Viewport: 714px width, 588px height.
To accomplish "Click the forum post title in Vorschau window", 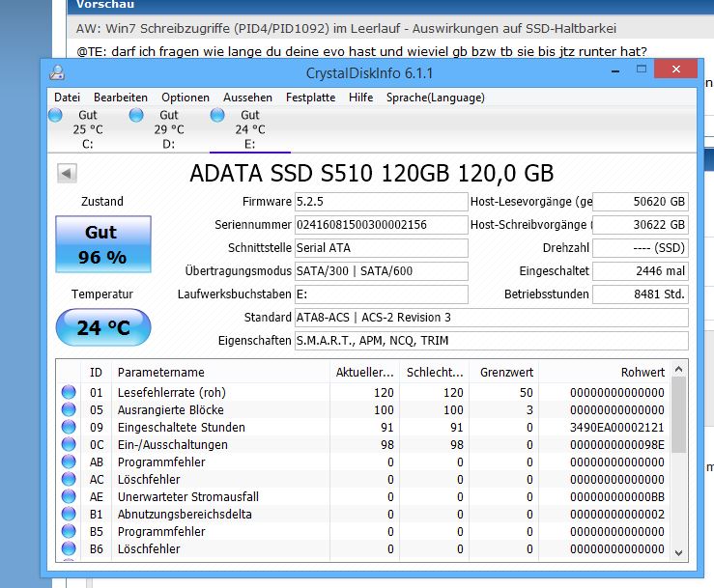I will point(346,28).
